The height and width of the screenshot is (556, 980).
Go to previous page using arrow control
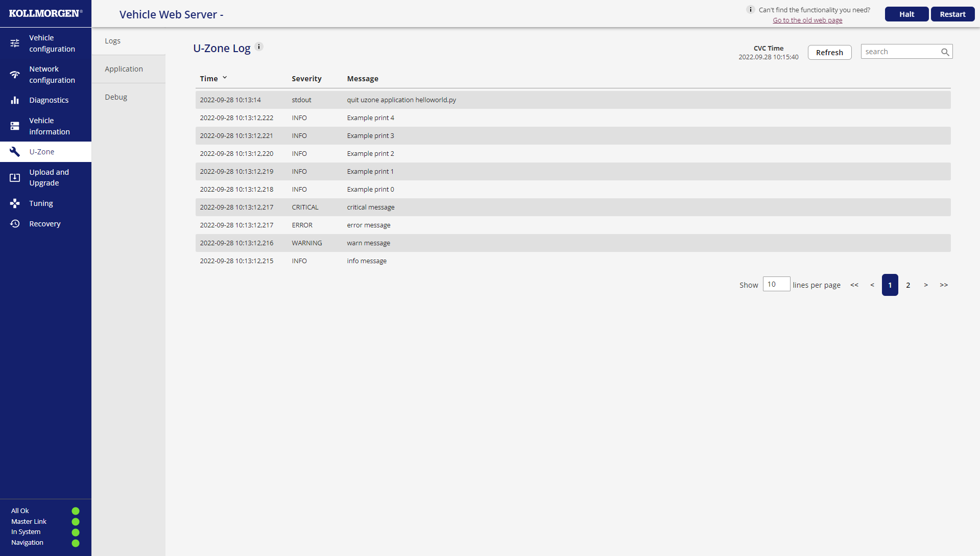872,285
